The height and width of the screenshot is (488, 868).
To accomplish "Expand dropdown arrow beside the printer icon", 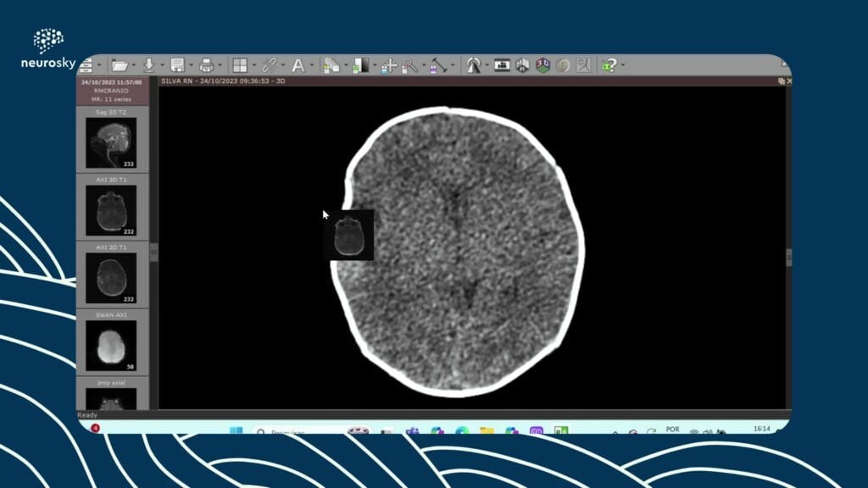I will [x=220, y=65].
